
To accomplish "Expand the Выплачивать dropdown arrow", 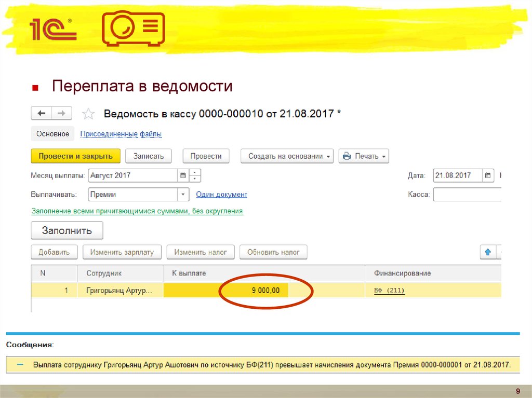I will [183, 195].
